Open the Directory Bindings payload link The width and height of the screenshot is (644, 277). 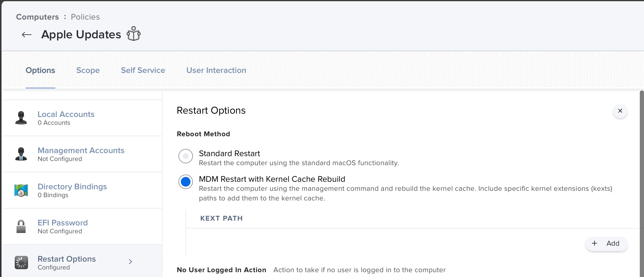(x=72, y=187)
